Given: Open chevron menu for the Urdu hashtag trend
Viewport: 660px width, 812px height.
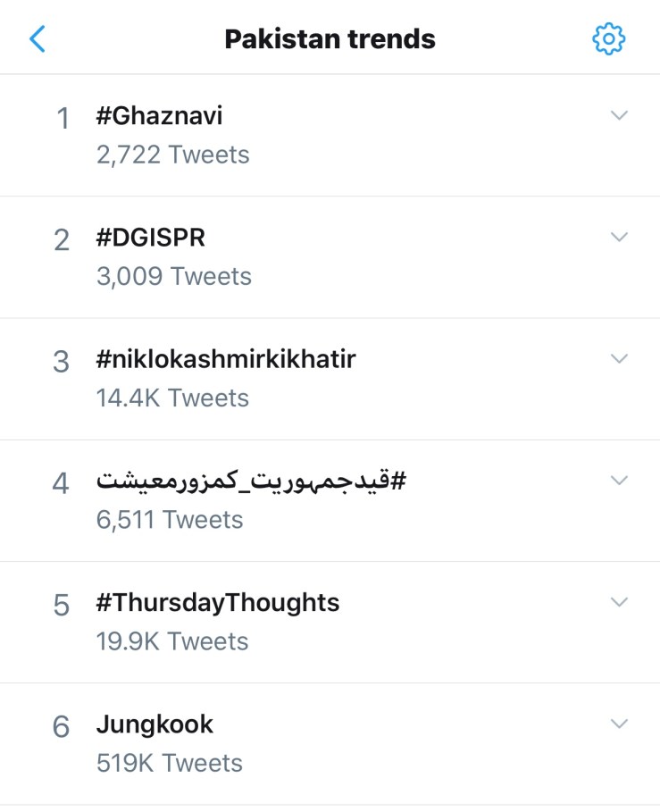Looking at the screenshot, I should point(619,481).
